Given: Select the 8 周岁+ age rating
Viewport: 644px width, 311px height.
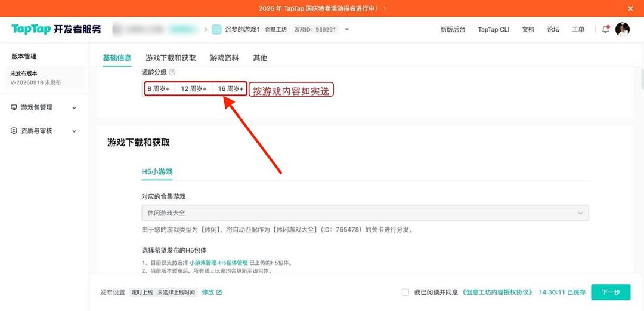Looking at the screenshot, I should pyautogui.click(x=159, y=89).
